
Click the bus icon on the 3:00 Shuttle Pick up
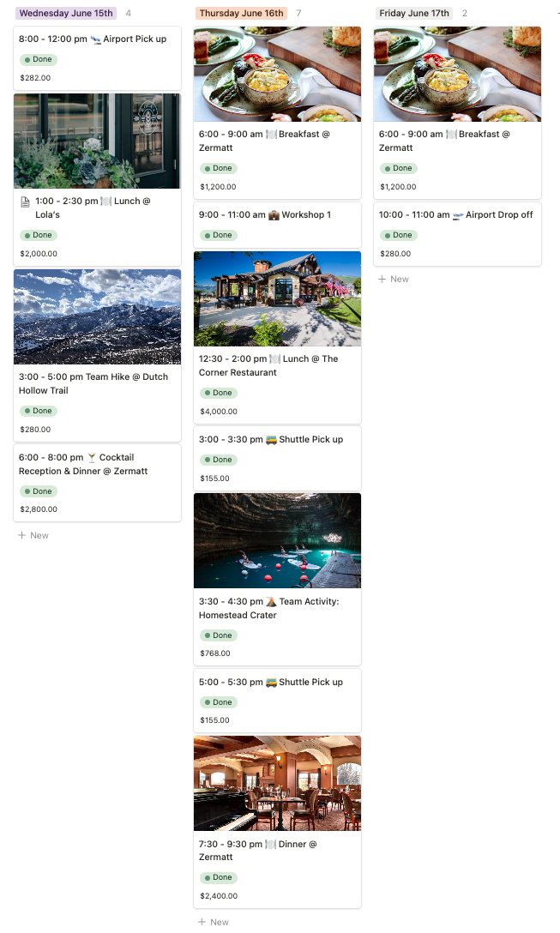click(x=271, y=440)
